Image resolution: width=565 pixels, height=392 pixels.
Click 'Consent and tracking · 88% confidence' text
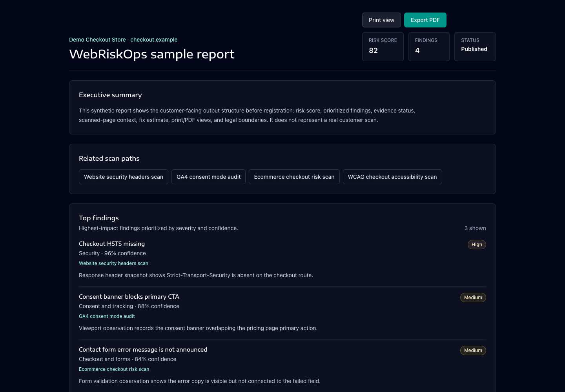(129, 306)
